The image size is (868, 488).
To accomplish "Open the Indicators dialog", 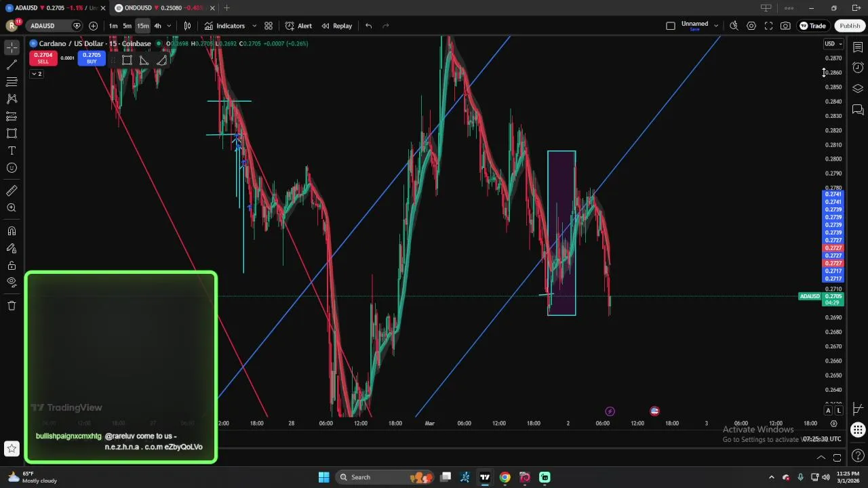I will tap(225, 26).
